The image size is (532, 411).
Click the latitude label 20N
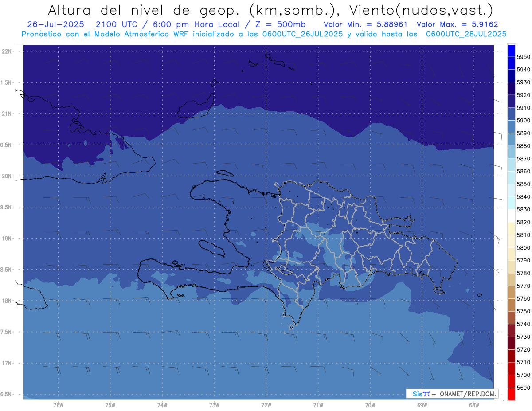coord(6,176)
